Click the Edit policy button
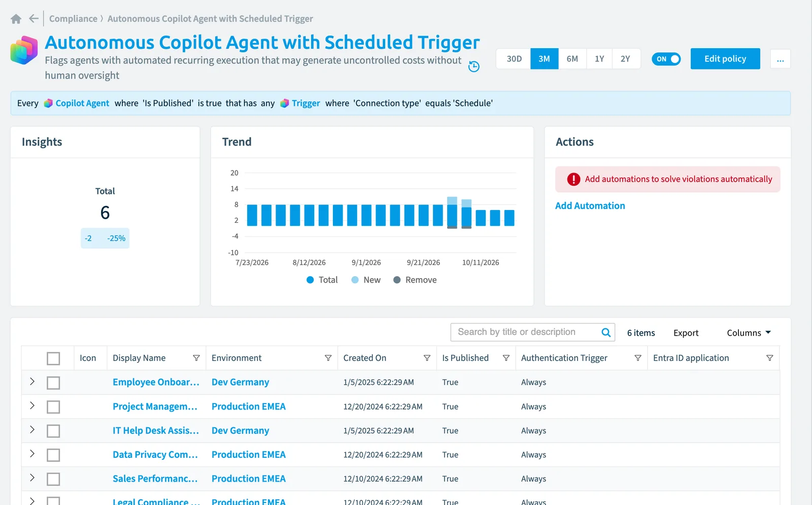This screenshot has height=505, width=812. [x=725, y=59]
